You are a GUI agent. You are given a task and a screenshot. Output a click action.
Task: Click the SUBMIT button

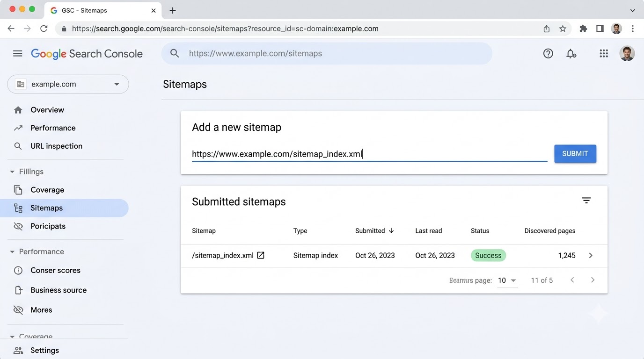point(575,154)
